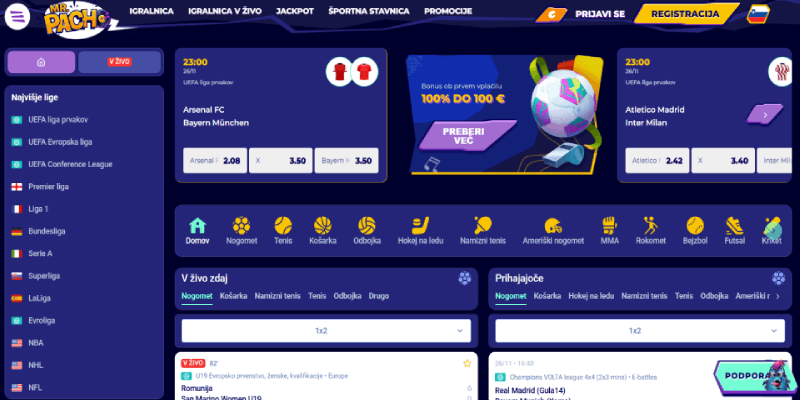800x400 pixels.
Task: Switch to Namizni tenis tab in V živo zdaj
Action: (x=278, y=296)
